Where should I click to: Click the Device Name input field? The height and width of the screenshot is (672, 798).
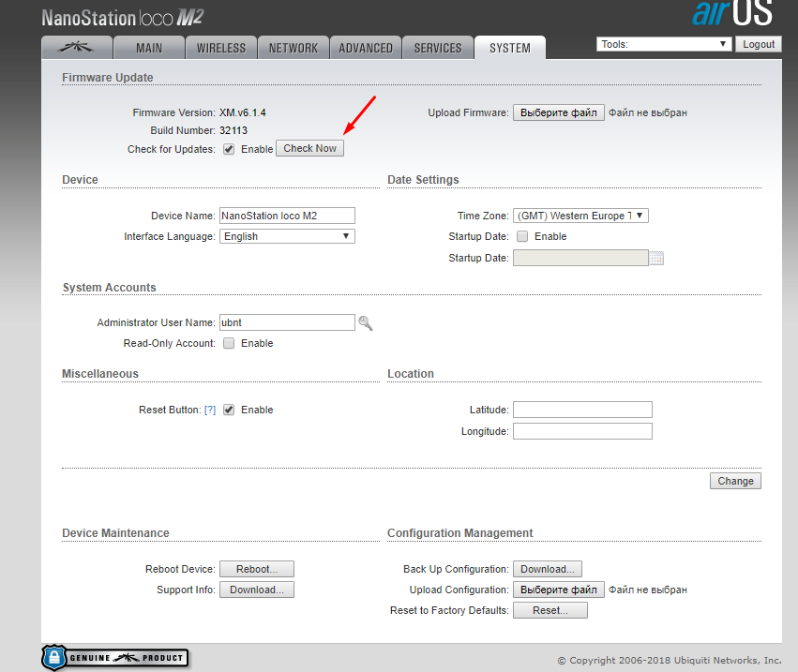(x=287, y=216)
